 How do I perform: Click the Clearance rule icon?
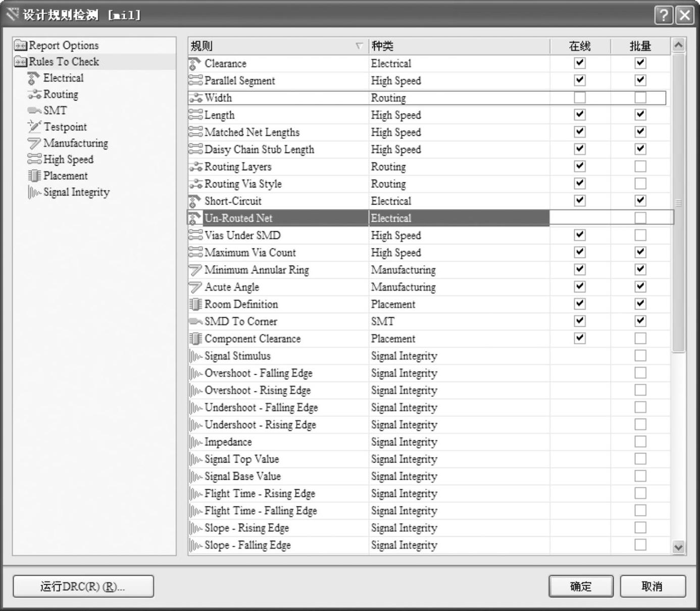coord(195,64)
